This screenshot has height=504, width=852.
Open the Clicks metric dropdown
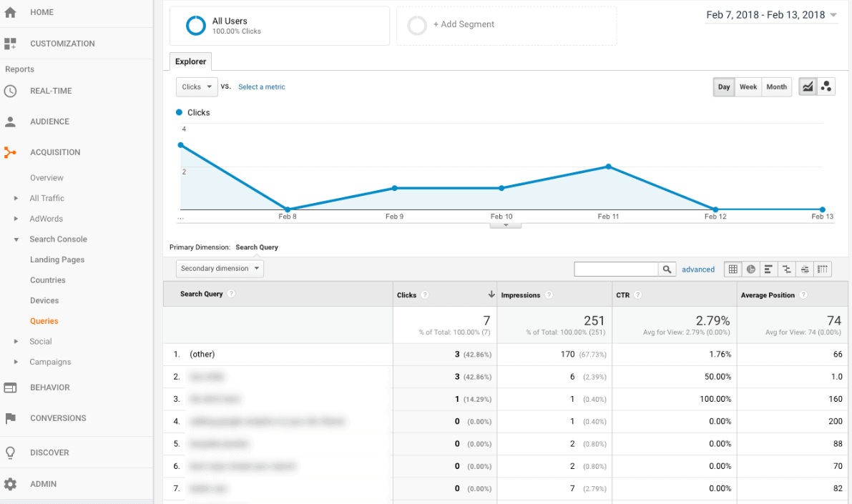point(196,87)
